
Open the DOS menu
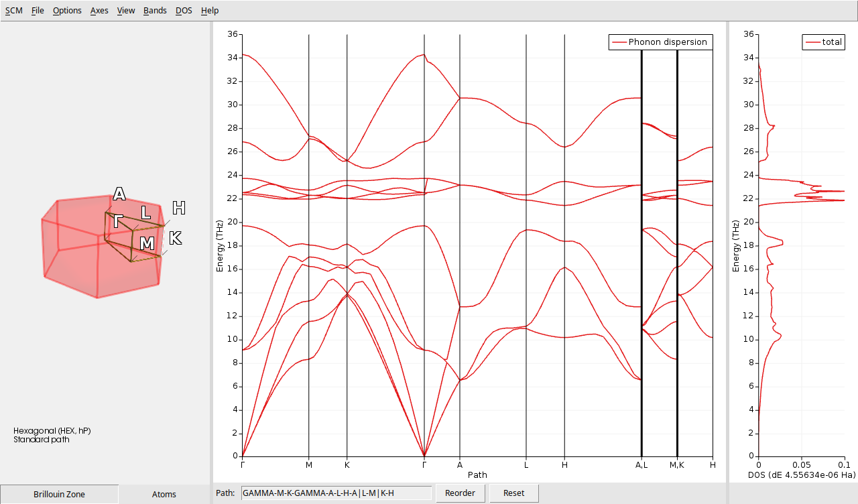(184, 11)
